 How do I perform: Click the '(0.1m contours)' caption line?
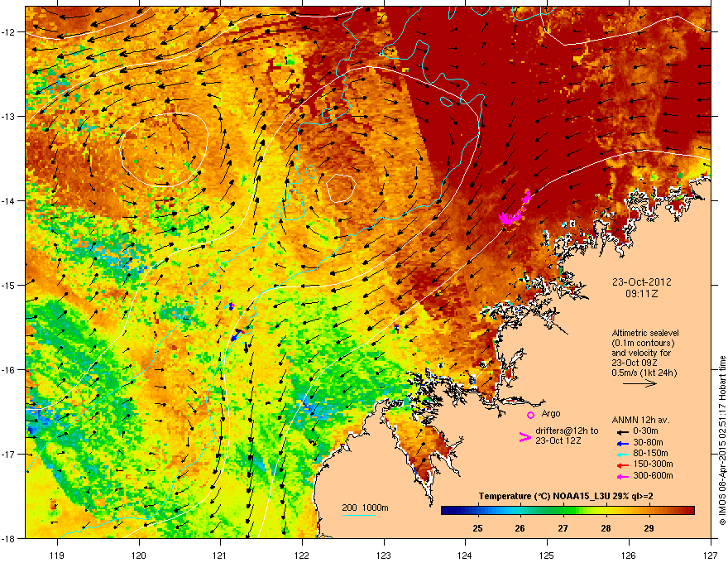643,343
